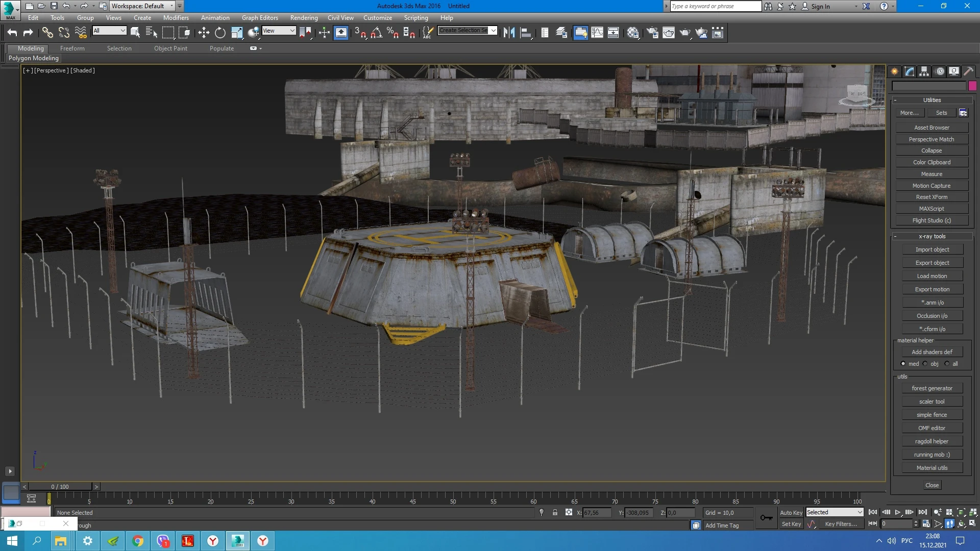Select the Move transform tool
This screenshot has width=980, height=551.
point(204,33)
